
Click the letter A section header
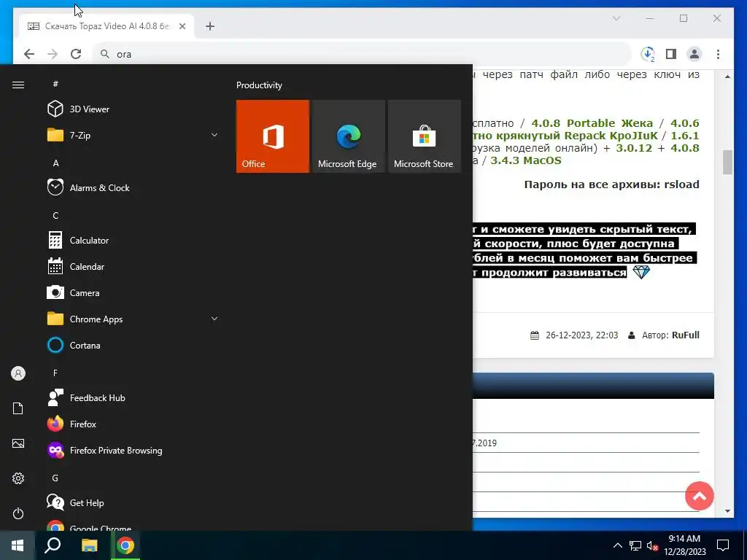pyautogui.click(x=55, y=163)
